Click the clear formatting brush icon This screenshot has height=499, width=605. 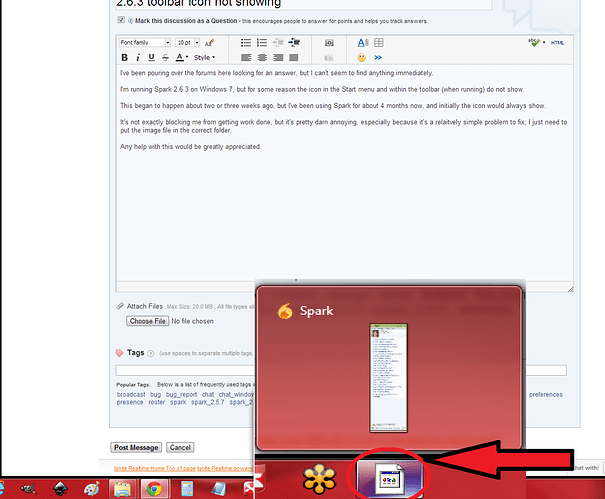click(x=210, y=42)
